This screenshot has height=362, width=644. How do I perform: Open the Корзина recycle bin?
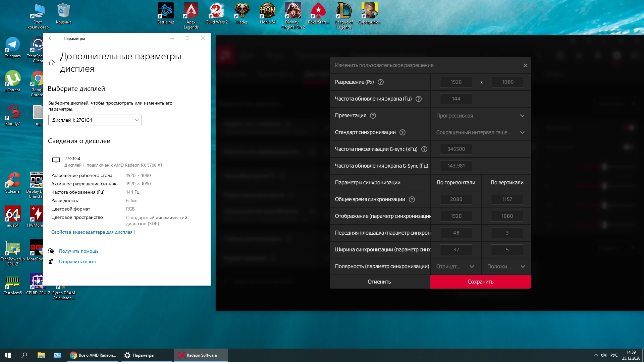tap(63, 13)
